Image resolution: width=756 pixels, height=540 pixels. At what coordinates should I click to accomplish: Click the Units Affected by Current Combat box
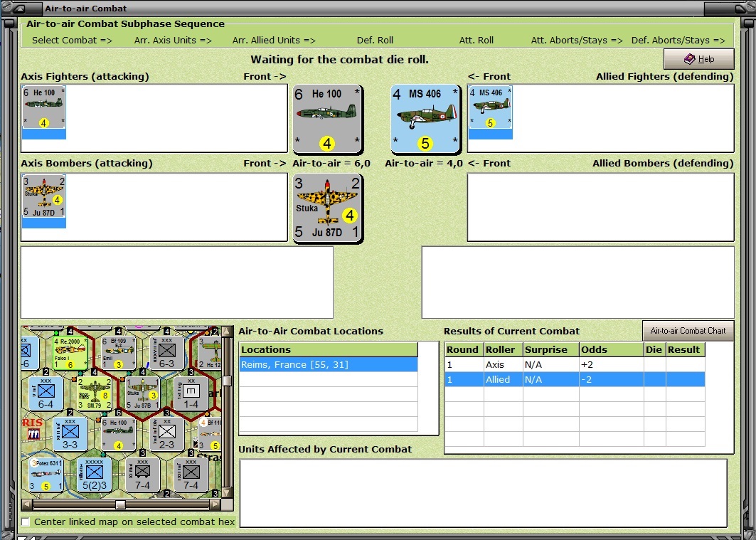483,493
